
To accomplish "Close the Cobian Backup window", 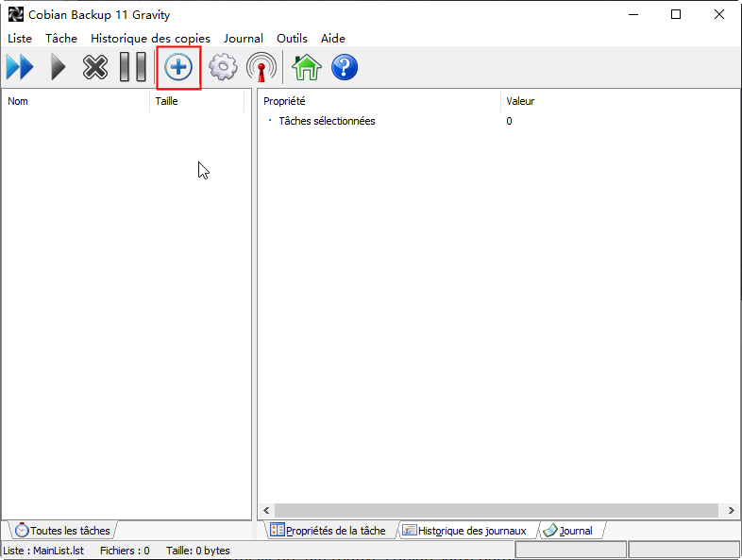I will tap(718, 15).
